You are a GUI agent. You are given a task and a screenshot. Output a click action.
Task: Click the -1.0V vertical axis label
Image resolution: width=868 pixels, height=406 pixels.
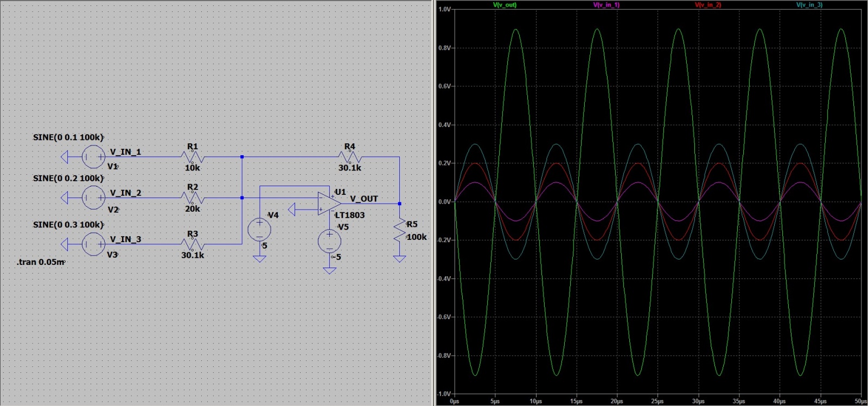pyautogui.click(x=443, y=394)
